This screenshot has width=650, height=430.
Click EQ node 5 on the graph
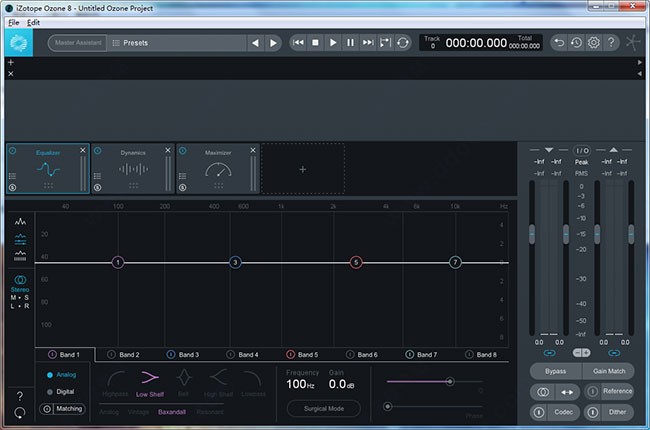click(355, 262)
